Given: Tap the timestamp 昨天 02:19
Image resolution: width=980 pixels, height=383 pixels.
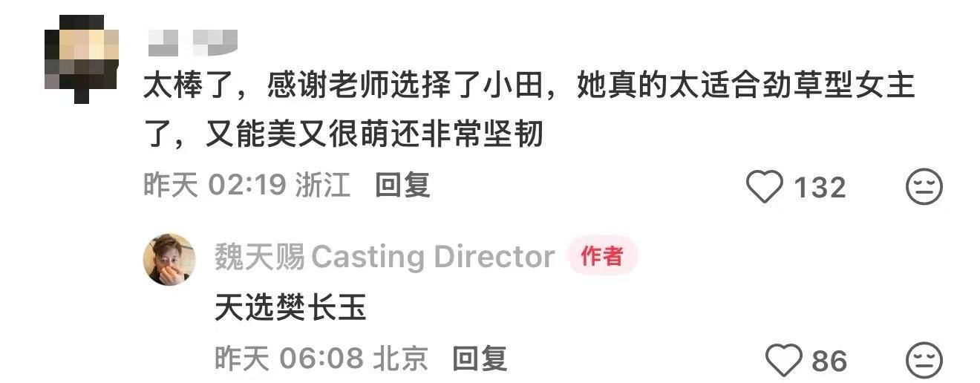Looking at the screenshot, I should point(215,186).
